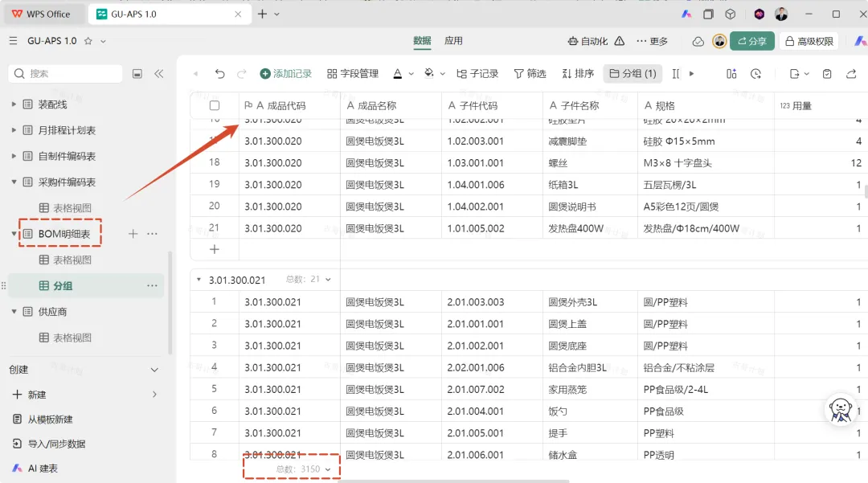Click the AI layout icon in toolbar
The image size is (868, 483).
point(731,74)
